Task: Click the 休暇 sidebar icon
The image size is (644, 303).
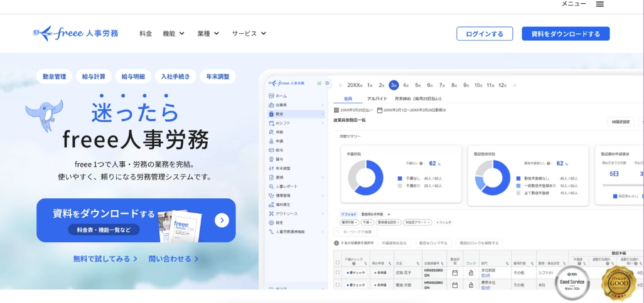Action: 271,132
